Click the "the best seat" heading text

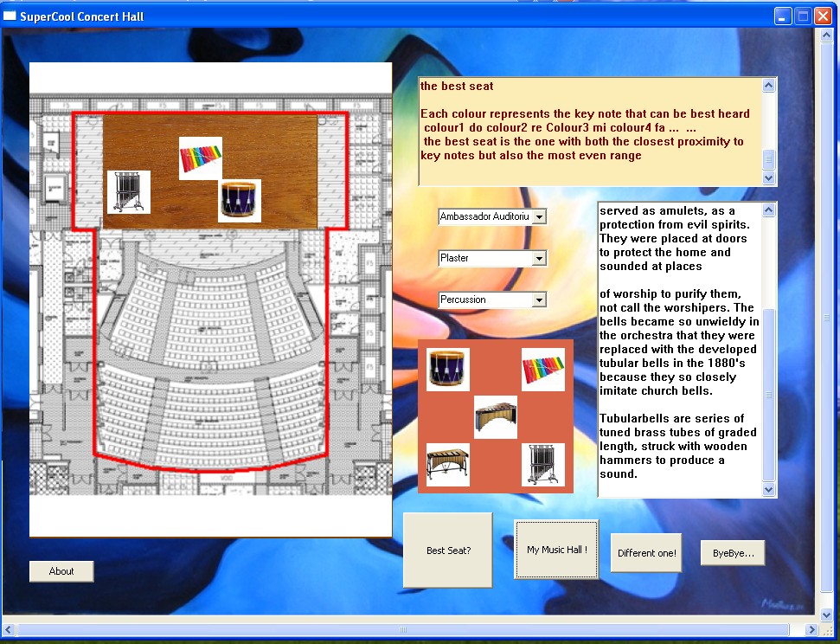pyautogui.click(x=457, y=87)
